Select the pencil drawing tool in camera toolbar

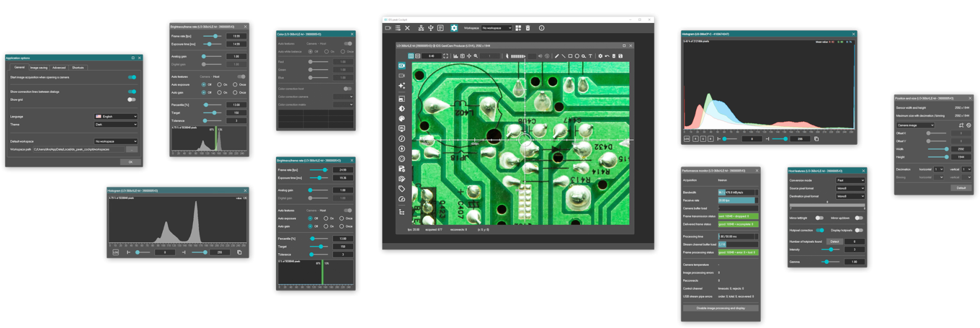[x=557, y=56]
